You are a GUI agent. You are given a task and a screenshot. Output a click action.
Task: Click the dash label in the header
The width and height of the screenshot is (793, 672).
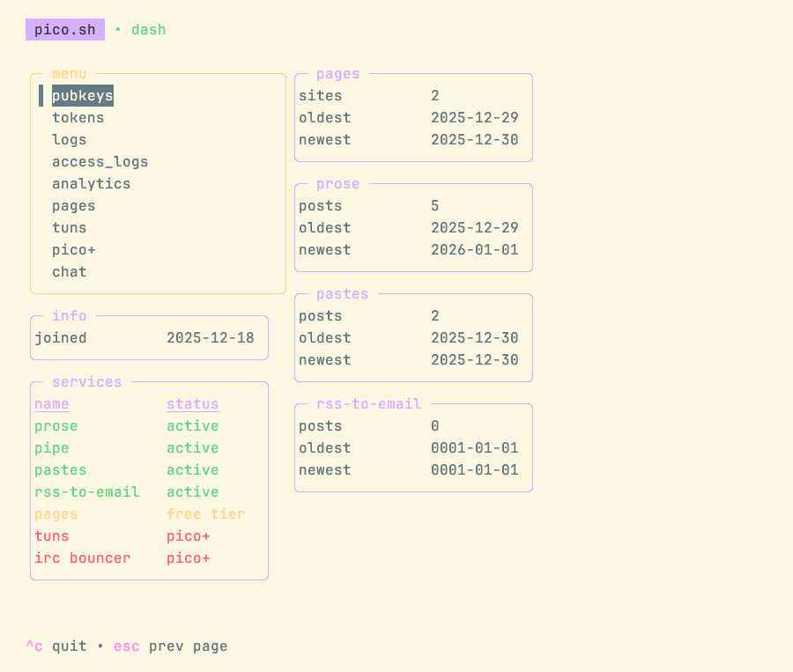pyautogui.click(x=148, y=29)
